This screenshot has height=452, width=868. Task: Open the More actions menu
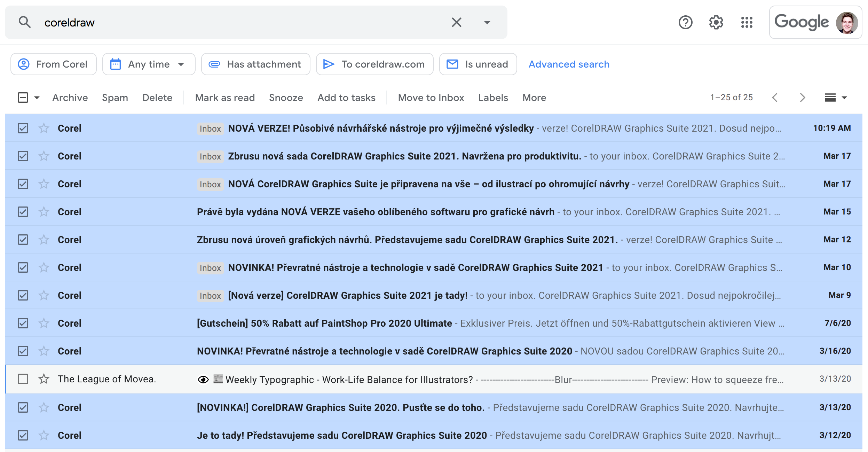(534, 98)
